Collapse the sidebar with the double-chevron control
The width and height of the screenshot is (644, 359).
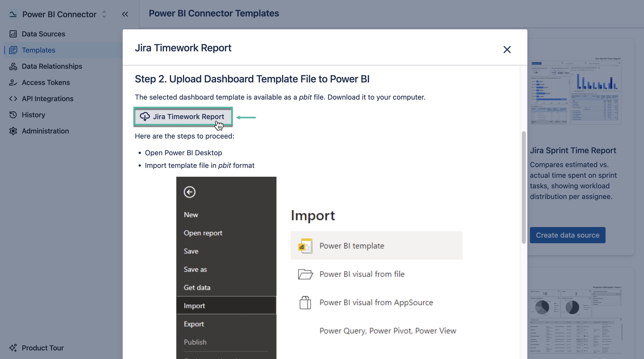click(125, 14)
